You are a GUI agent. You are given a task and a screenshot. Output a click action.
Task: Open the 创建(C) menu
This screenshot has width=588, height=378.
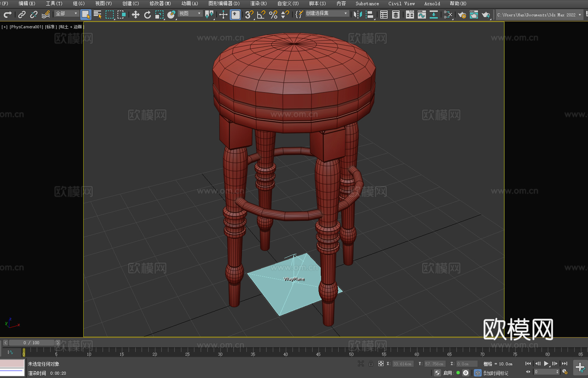point(130,3)
